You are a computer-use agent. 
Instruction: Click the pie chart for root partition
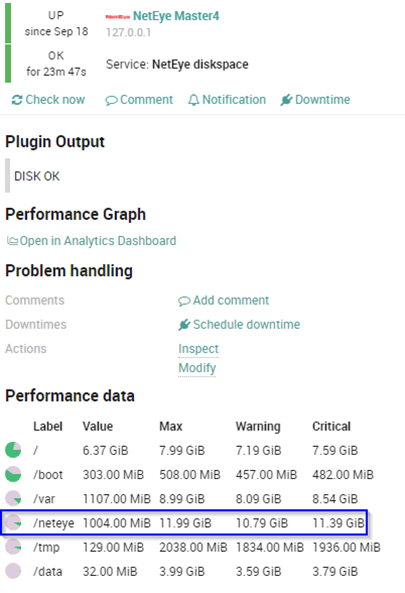pyautogui.click(x=13, y=450)
